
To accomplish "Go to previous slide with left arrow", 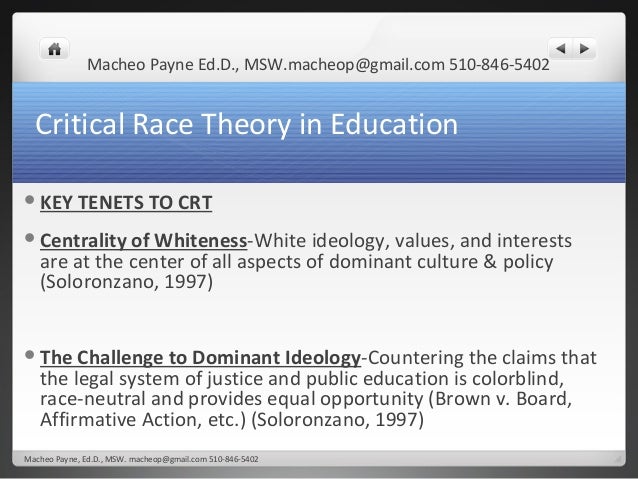I will pos(561,49).
